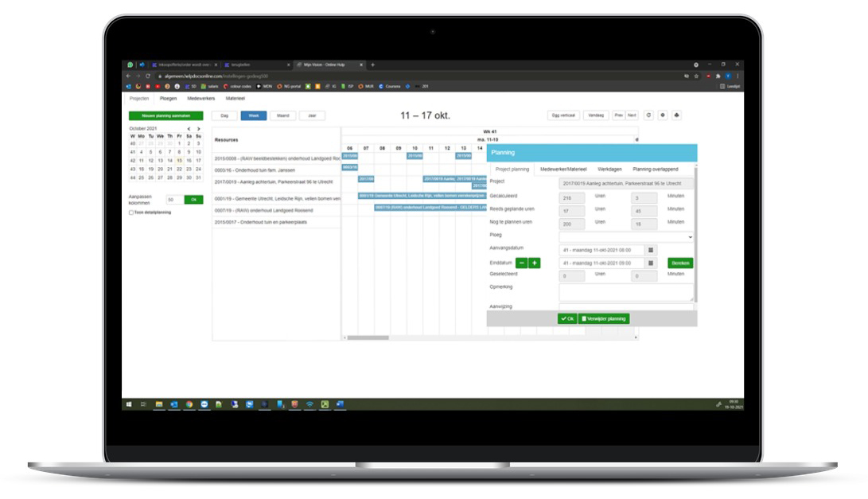868x499 pixels.
Task: Expand the Ploeg dropdown
Action: click(625, 237)
